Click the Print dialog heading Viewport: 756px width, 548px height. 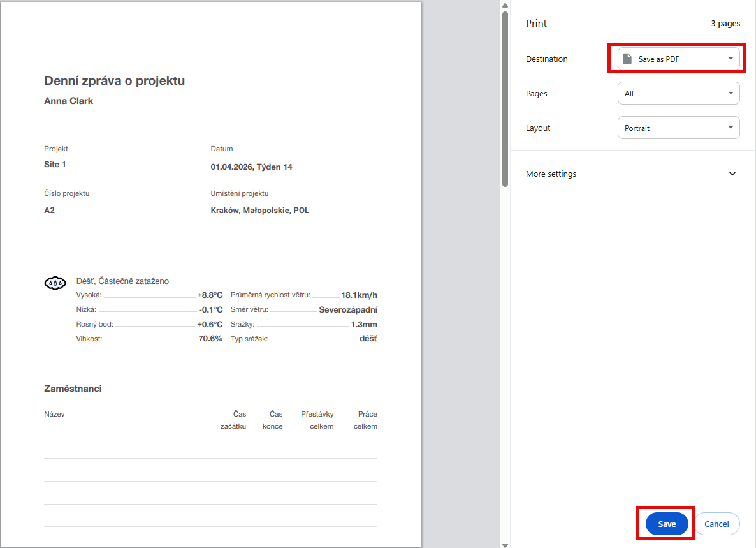tap(536, 24)
